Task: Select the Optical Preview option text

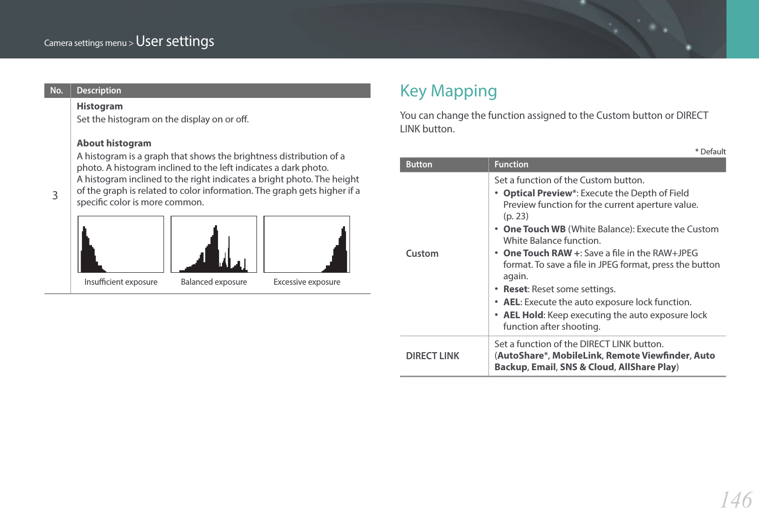Action: point(537,193)
